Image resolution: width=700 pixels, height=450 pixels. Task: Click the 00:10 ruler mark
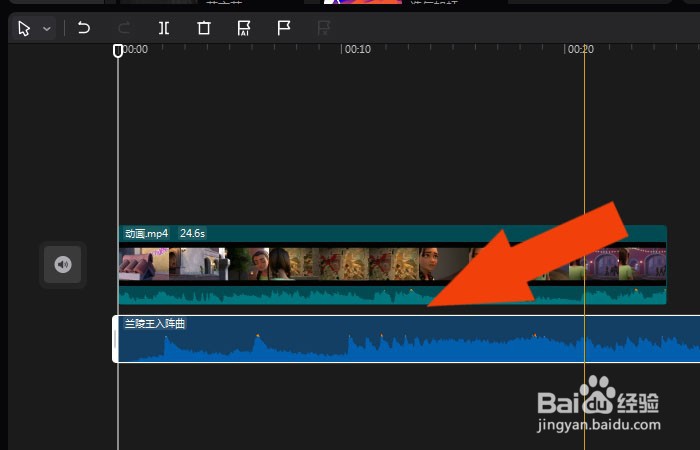click(x=358, y=49)
